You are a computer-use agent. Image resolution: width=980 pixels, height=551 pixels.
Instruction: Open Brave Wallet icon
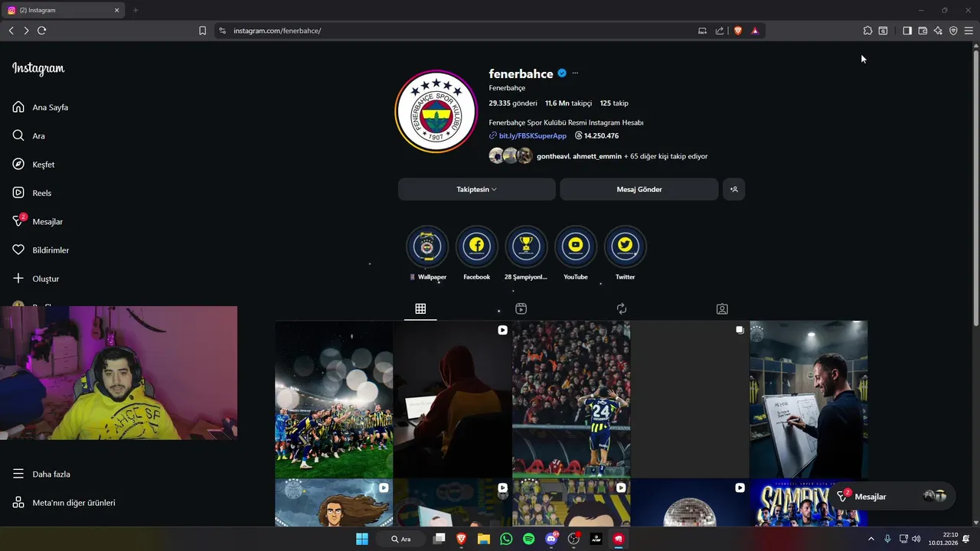(x=923, y=31)
